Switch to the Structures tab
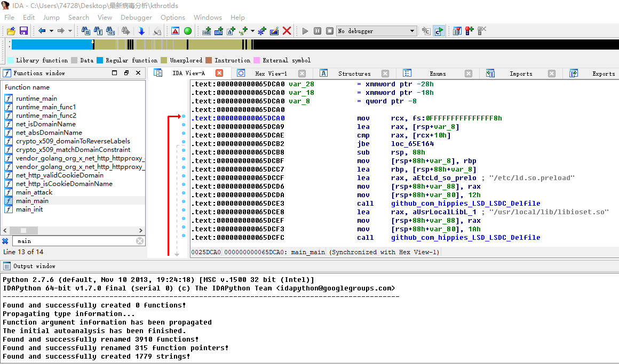 click(354, 74)
